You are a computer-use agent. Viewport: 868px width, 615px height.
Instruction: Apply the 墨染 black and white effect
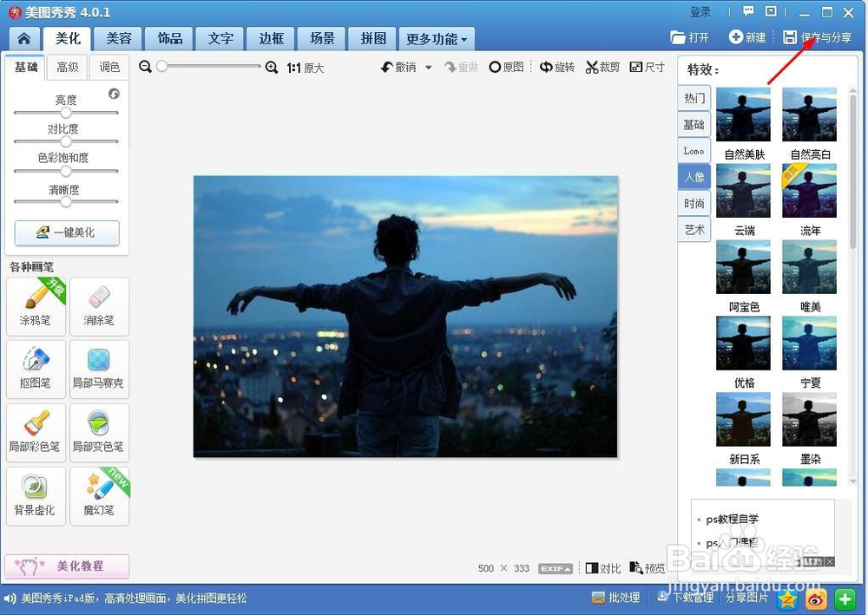pos(809,420)
